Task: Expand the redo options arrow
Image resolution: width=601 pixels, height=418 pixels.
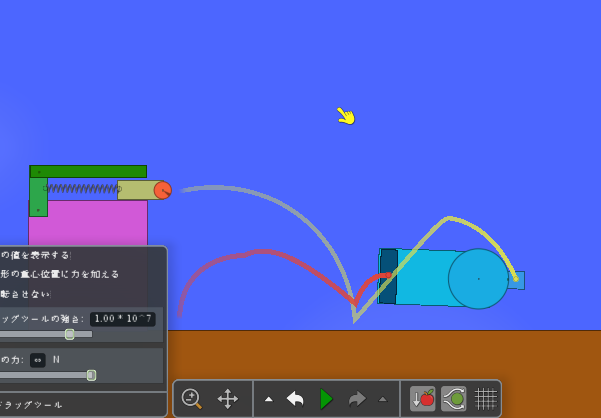Action: pos(382,399)
